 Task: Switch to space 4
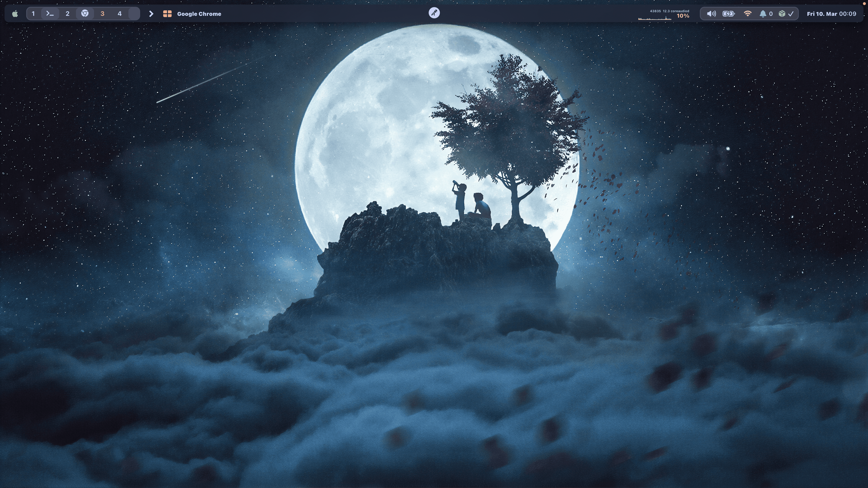pos(120,14)
